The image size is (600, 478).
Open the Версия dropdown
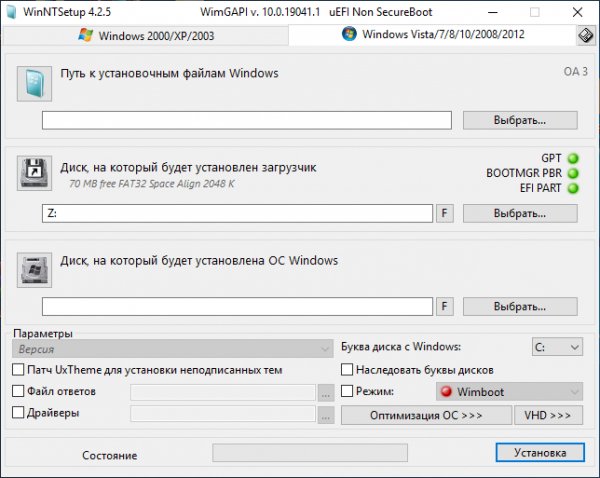173,349
